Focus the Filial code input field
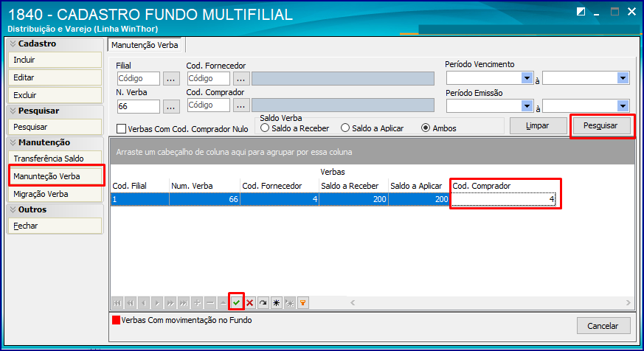The width and height of the screenshot is (644, 351). tap(139, 78)
